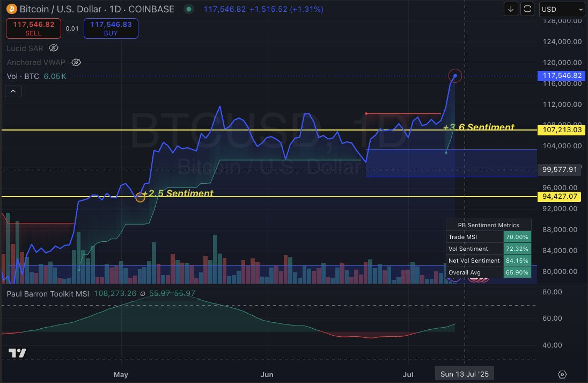Select the Anchored VWAP indicator name

pyautogui.click(x=36, y=62)
